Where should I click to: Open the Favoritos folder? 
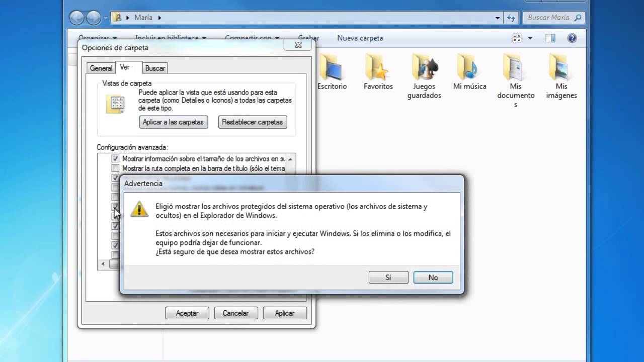378,71
